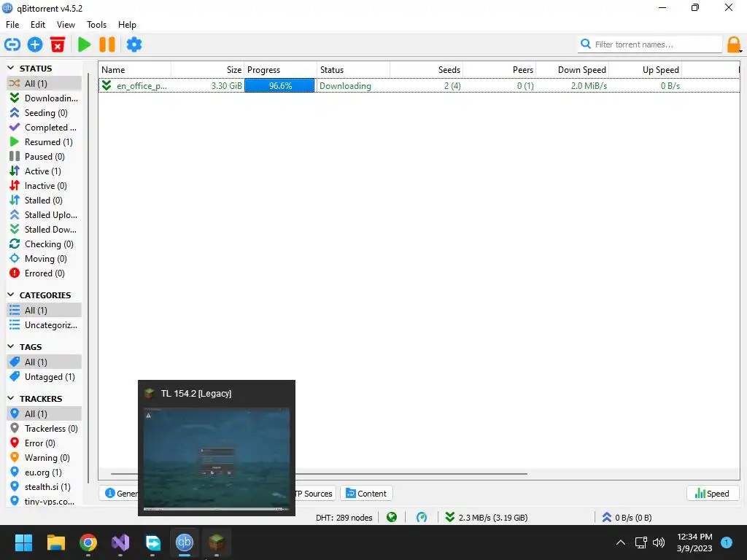
Task: Select the Active (1) status filter
Action: [x=44, y=171]
